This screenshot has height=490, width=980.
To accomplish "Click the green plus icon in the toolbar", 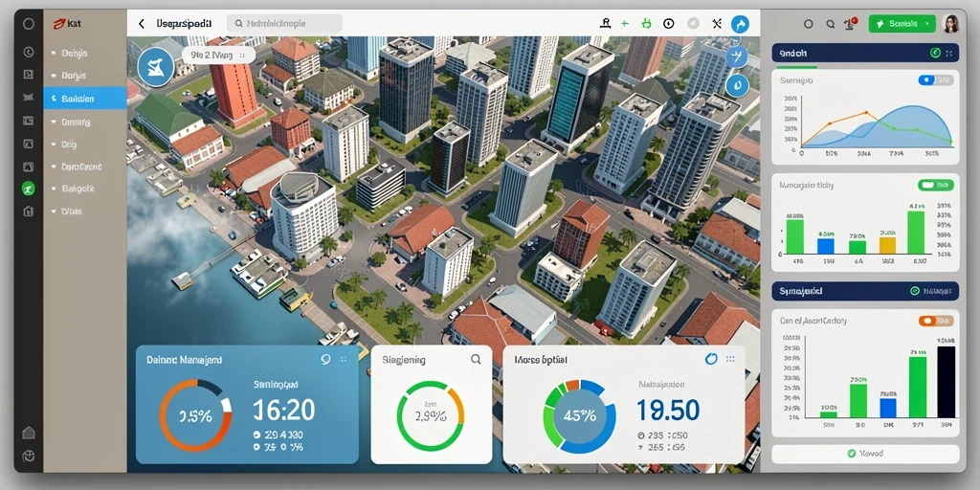I will pyautogui.click(x=624, y=24).
